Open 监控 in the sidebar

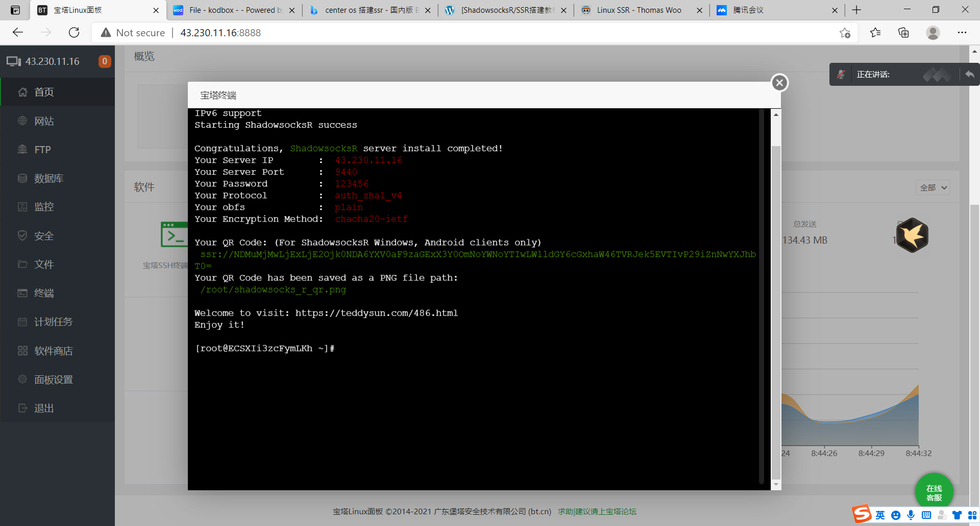tap(57, 207)
